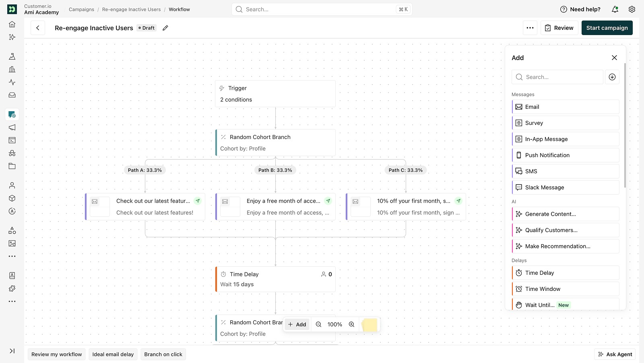
Task: Open Need help? link
Action: [580, 9]
